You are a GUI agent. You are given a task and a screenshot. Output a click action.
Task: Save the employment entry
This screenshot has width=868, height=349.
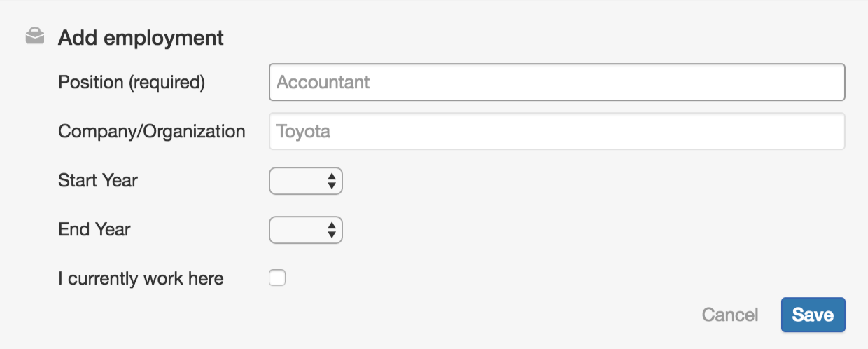click(813, 315)
